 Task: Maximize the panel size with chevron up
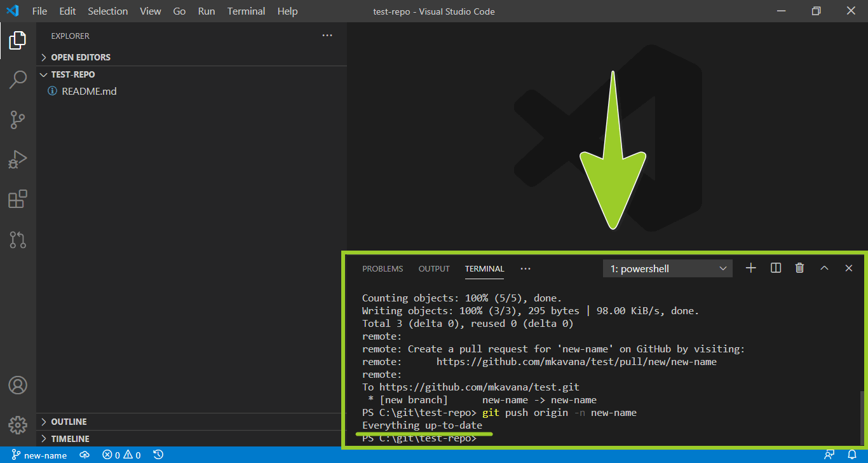point(824,268)
